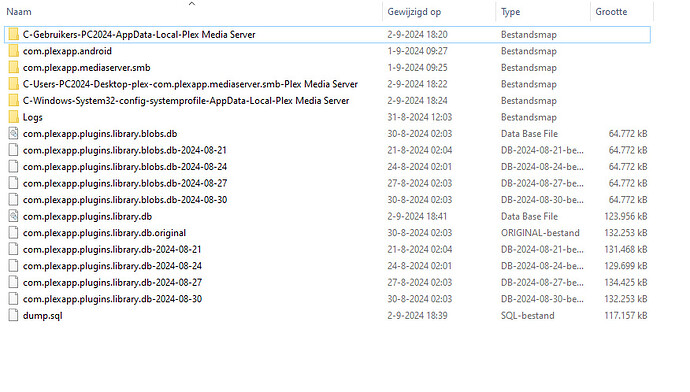
Task: Select file name com.plexapp.plugins.library.blobs.db-2024-08-30
Action: [125, 200]
